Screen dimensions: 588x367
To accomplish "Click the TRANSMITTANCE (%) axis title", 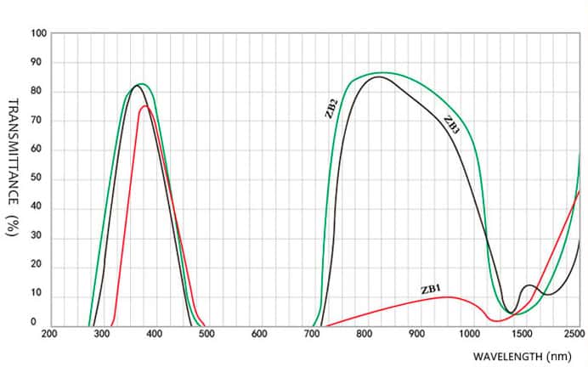I will (13, 167).
